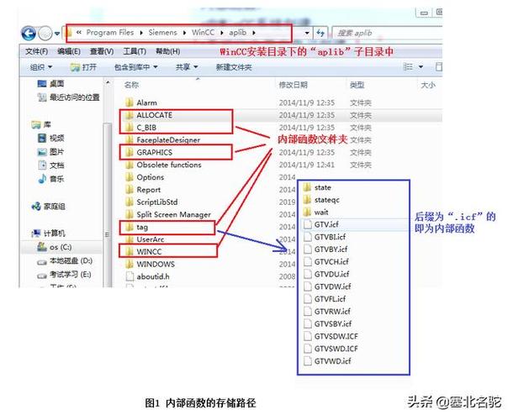This screenshot has width=513, height=420.
Task: Select the WINDOWS folder
Action: [151, 264]
